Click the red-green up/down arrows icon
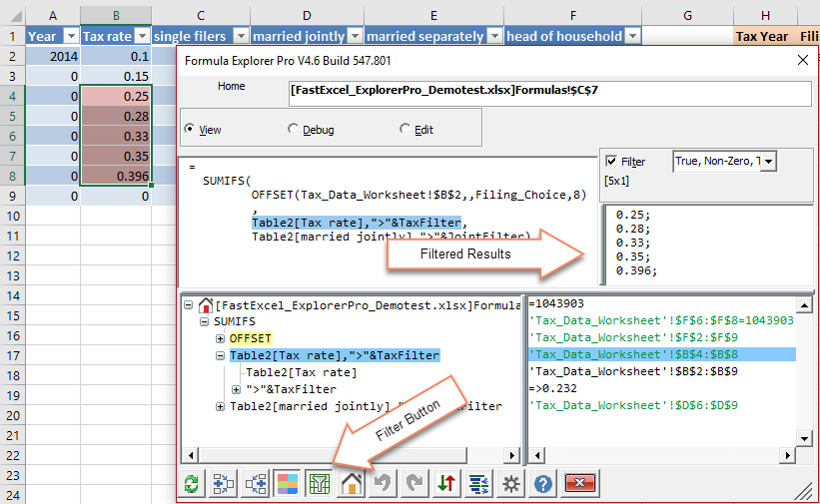 [x=447, y=483]
